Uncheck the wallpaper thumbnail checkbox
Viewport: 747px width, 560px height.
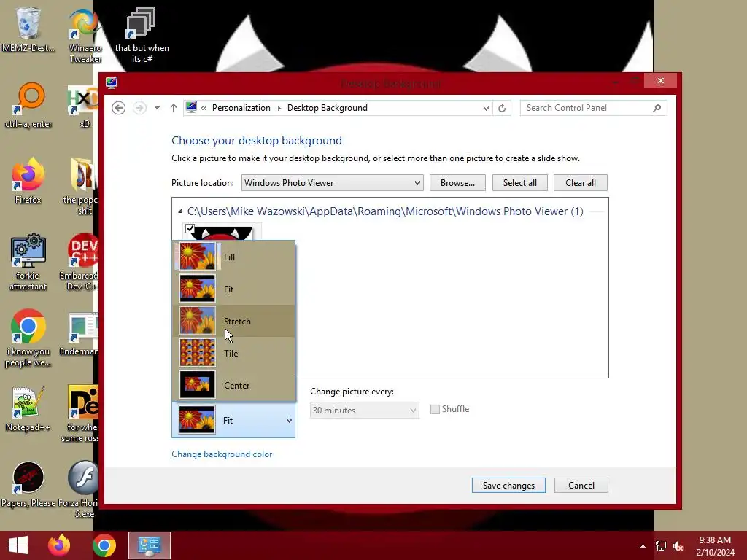(190, 229)
